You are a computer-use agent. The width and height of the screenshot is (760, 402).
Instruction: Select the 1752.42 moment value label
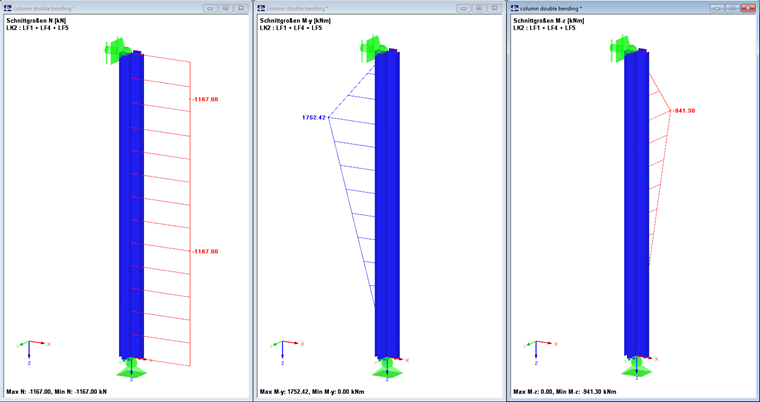click(x=314, y=117)
